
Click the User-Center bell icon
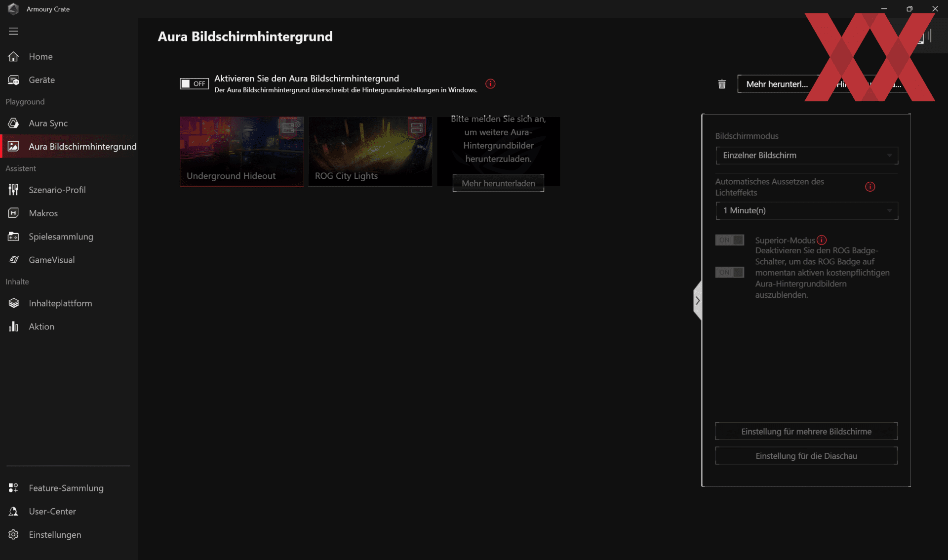[x=13, y=512]
